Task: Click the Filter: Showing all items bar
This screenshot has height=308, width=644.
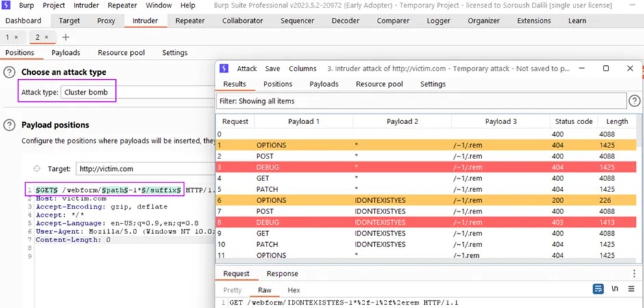Action: point(421,101)
